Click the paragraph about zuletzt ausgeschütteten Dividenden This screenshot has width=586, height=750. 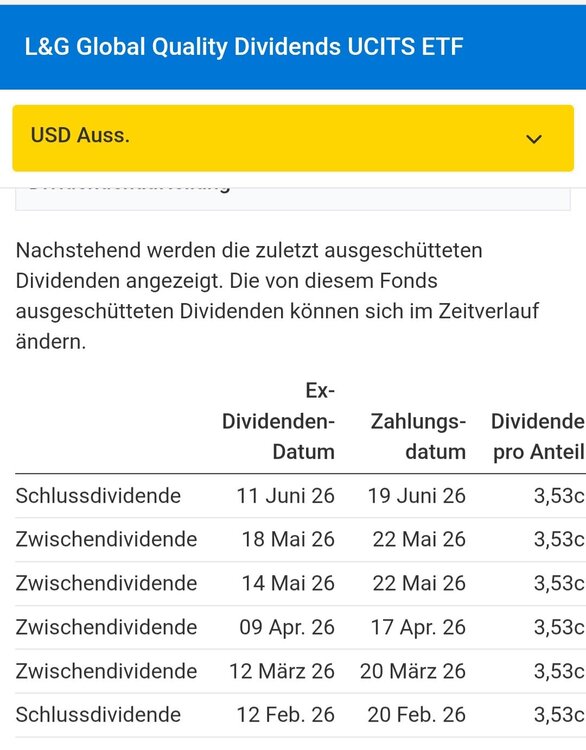coord(277,296)
